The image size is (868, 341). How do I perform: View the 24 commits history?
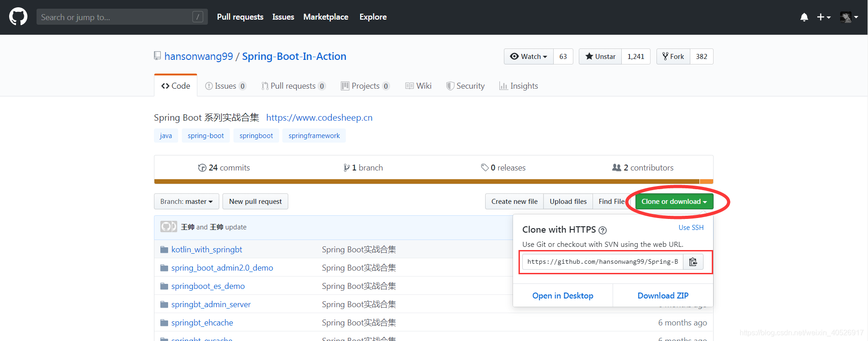tap(224, 168)
